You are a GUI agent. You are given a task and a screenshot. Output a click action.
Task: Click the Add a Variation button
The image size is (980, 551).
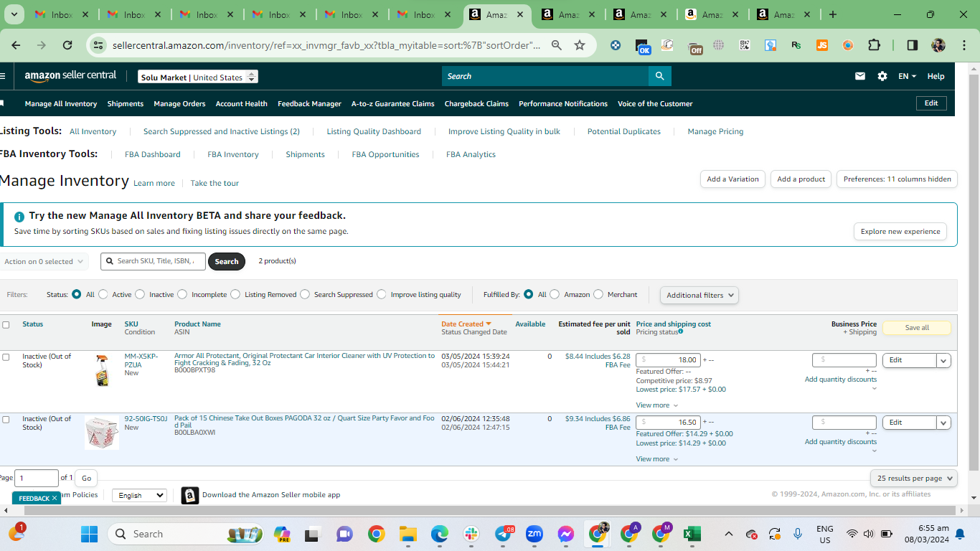(x=732, y=179)
